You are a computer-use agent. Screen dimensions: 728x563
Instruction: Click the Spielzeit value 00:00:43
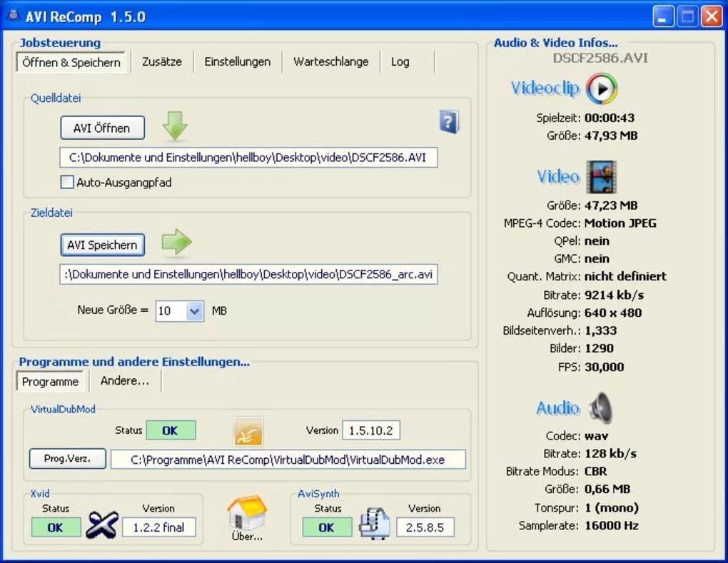tap(609, 118)
